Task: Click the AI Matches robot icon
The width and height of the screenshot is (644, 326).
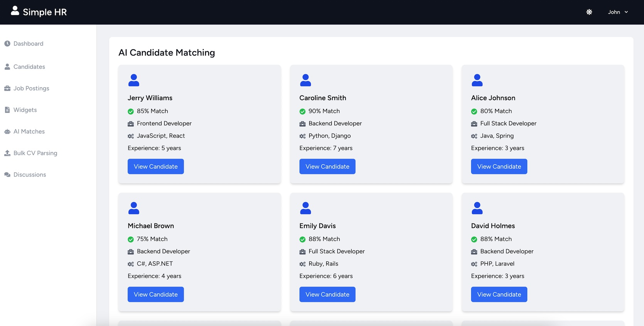Action: pyautogui.click(x=7, y=131)
